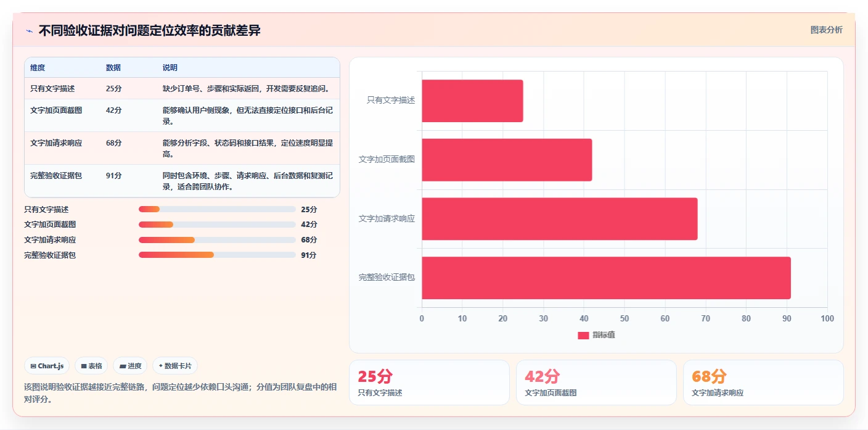This screenshot has width=868, height=430.
Task: Click the progress bar for 只有文字描述
Action: tap(217, 210)
